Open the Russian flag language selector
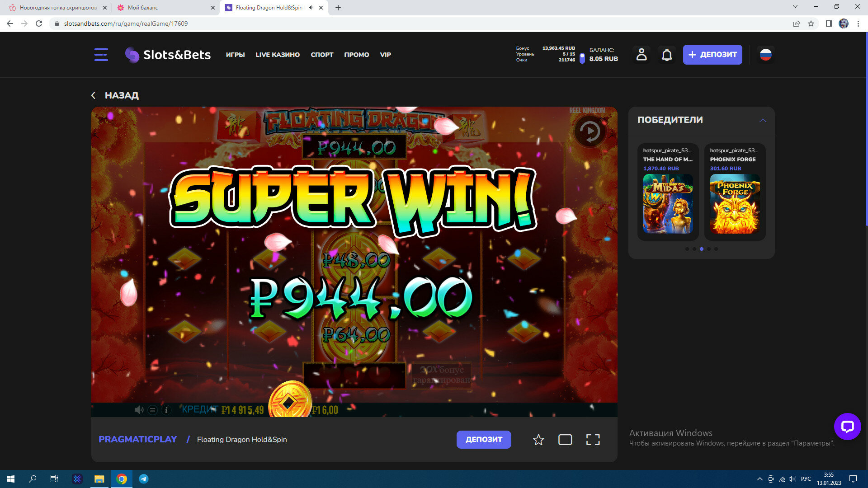Screen dimensions: 868x488 pyautogui.click(x=765, y=55)
